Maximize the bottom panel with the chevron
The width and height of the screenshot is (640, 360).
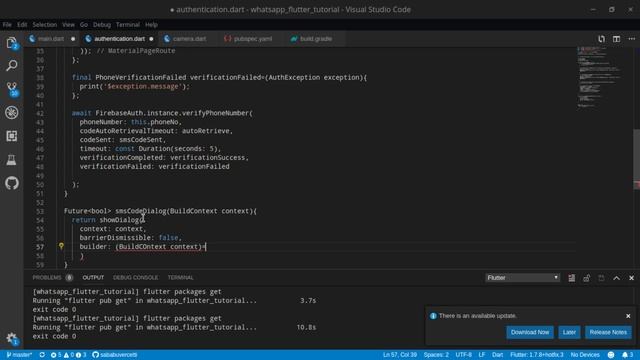tap(616, 278)
